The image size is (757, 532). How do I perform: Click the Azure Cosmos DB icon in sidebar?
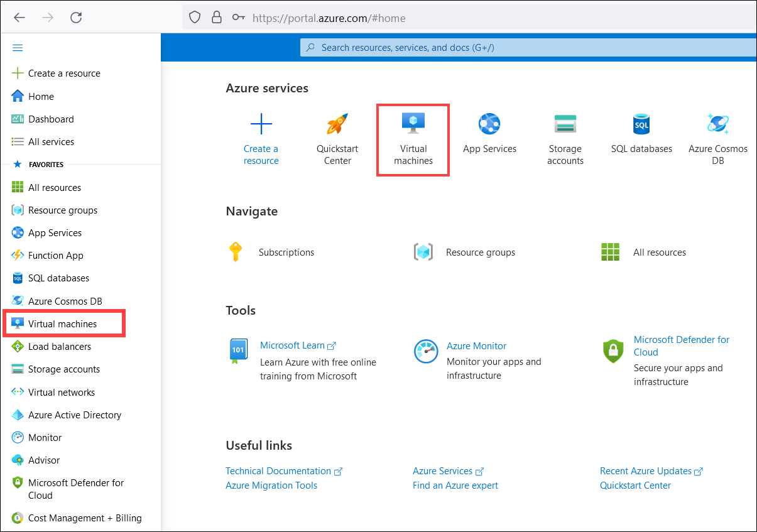(18, 301)
